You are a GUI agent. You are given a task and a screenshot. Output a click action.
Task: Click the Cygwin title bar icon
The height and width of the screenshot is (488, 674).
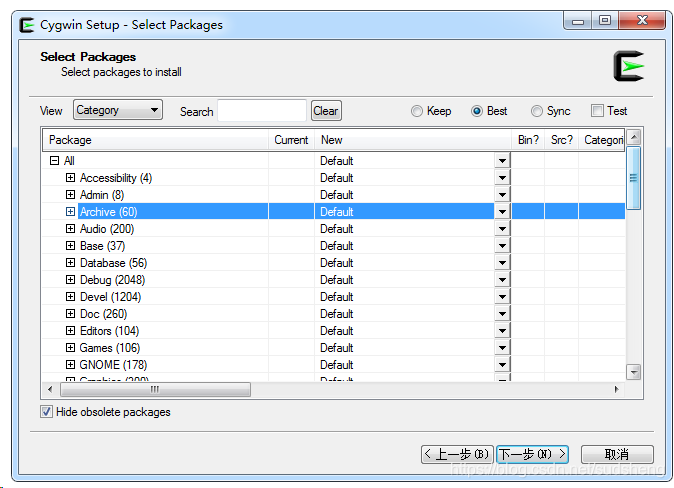point(27,25)
